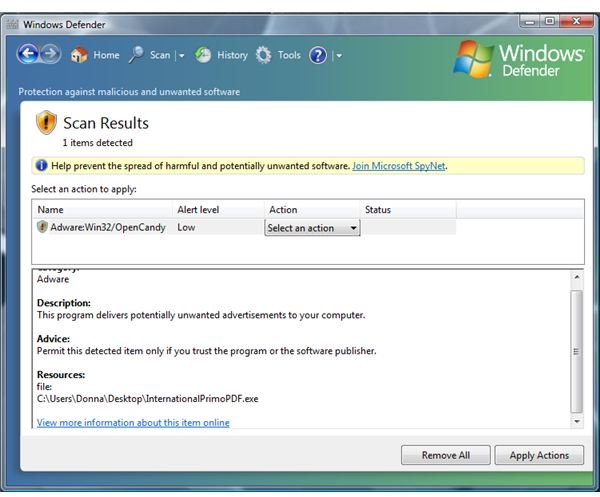Viewport: 600px width, 497px height.
Task: Open the Tools toolbar item
Action: point(289,55)
